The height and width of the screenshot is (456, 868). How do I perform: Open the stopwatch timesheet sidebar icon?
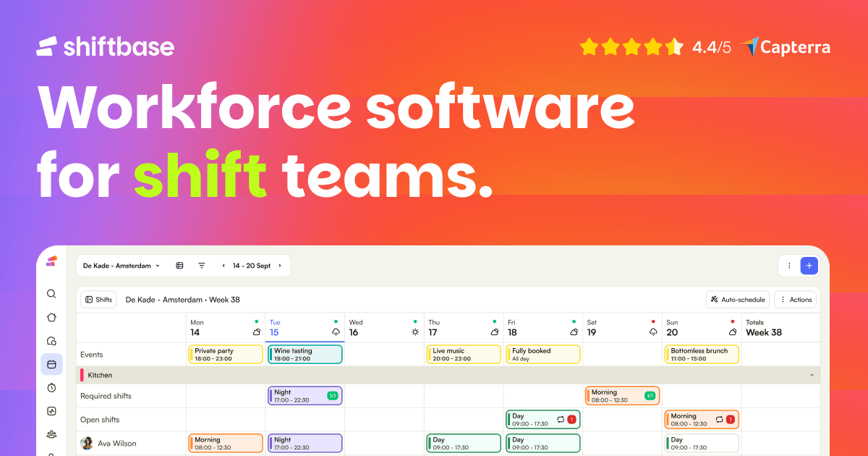51,388
